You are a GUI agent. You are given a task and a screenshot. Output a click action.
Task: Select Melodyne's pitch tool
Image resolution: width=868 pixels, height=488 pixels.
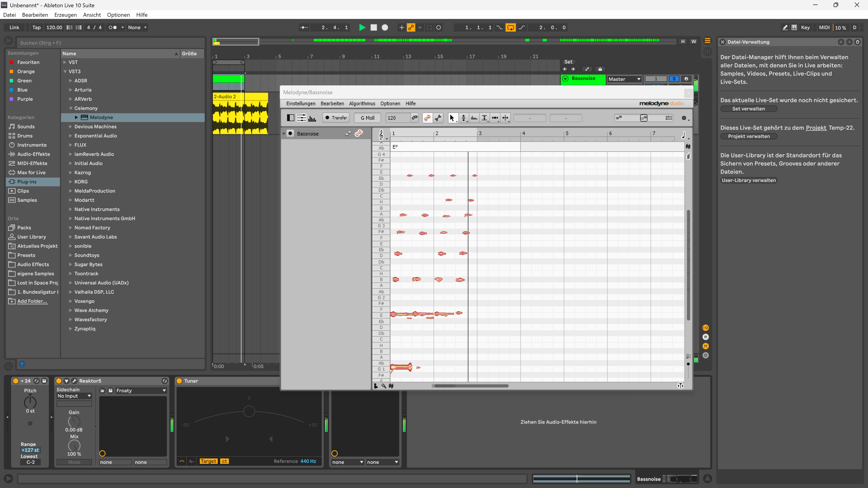pos(464,118)
